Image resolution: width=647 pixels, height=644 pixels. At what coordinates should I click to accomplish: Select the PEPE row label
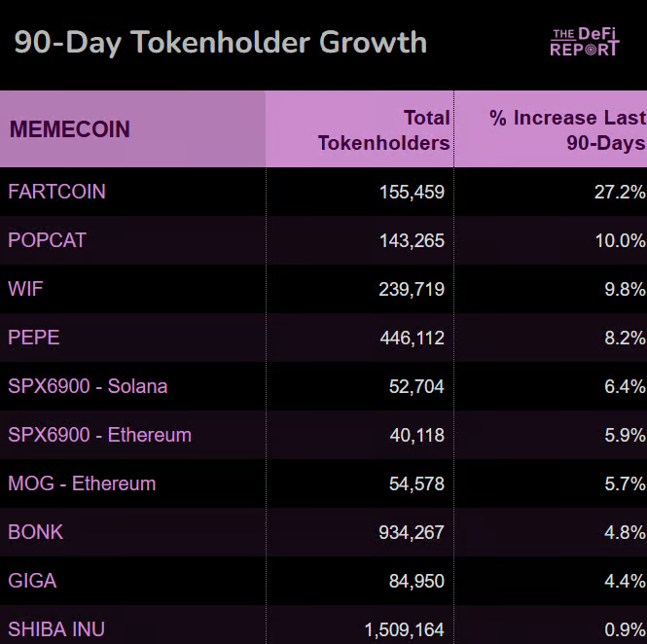tap(34, 338)
